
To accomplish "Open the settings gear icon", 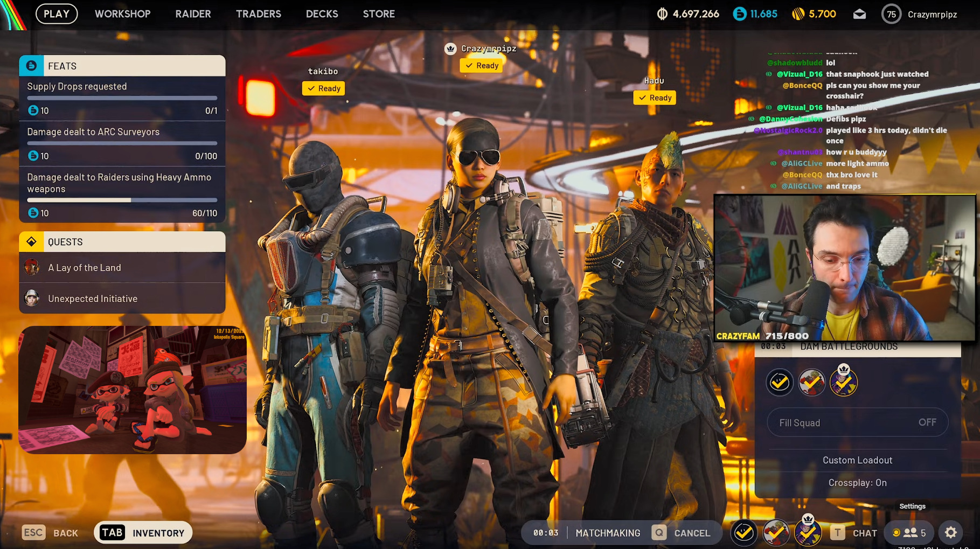I will pos(951,532).
